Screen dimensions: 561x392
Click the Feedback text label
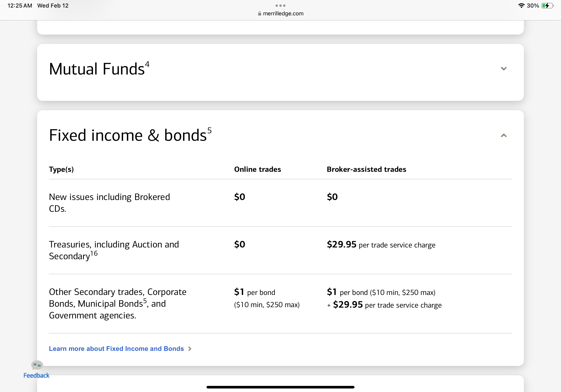pyautogui.click(x=36, y=375)
